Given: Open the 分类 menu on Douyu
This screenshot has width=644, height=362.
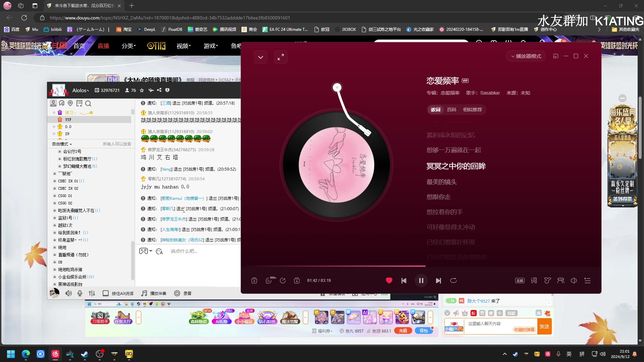Looking at the screenshot, I should pos(128,46).
